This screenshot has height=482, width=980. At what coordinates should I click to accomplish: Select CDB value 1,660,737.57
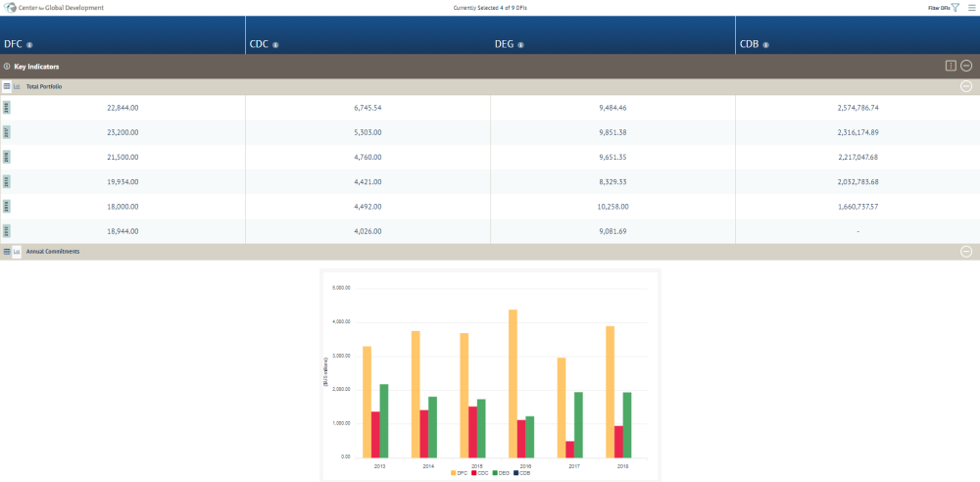tap(857, 207)
